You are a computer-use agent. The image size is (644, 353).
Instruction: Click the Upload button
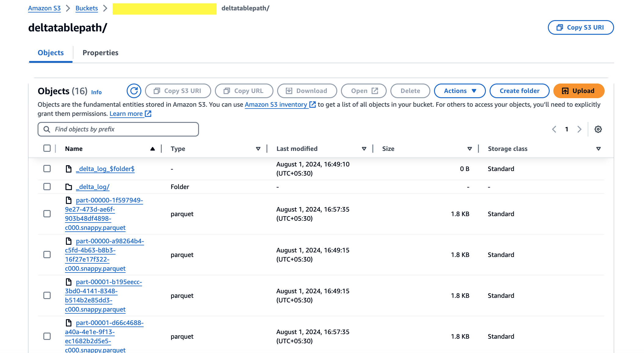tap(578, 91)
